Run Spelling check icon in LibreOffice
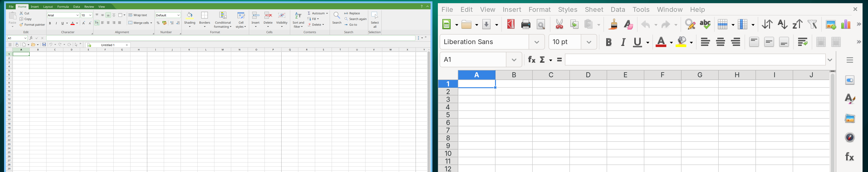The width and height of the screenshot is (868, 172). click(705, 24)
